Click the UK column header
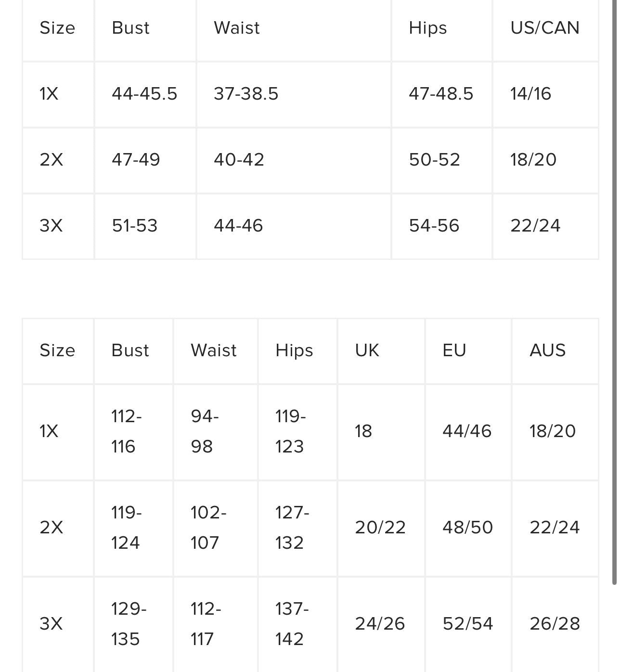Viewport: 621px width, 672px height. [367, 350]
